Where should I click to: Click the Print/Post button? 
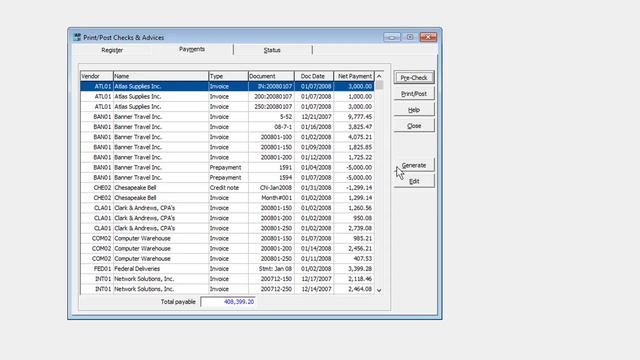(x=414, y=94)
